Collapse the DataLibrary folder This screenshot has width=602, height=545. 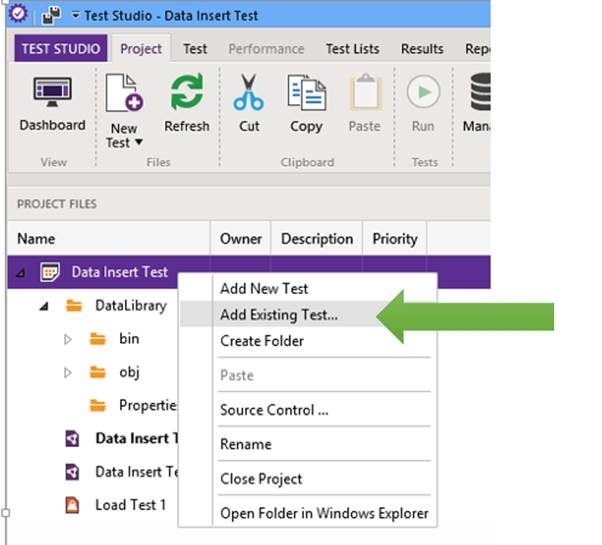[44, 306]
